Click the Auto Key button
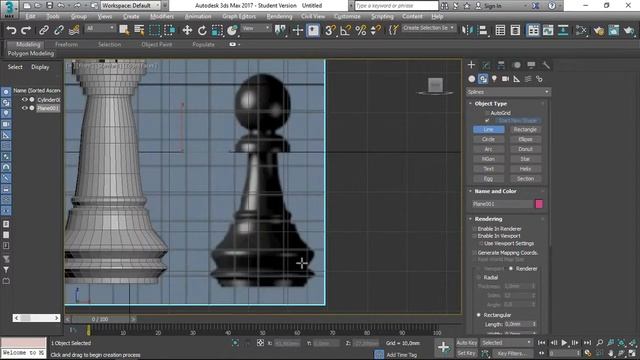The height and width of the screenshot is (360, 640). pyautogui.click(x=467, y=343)
